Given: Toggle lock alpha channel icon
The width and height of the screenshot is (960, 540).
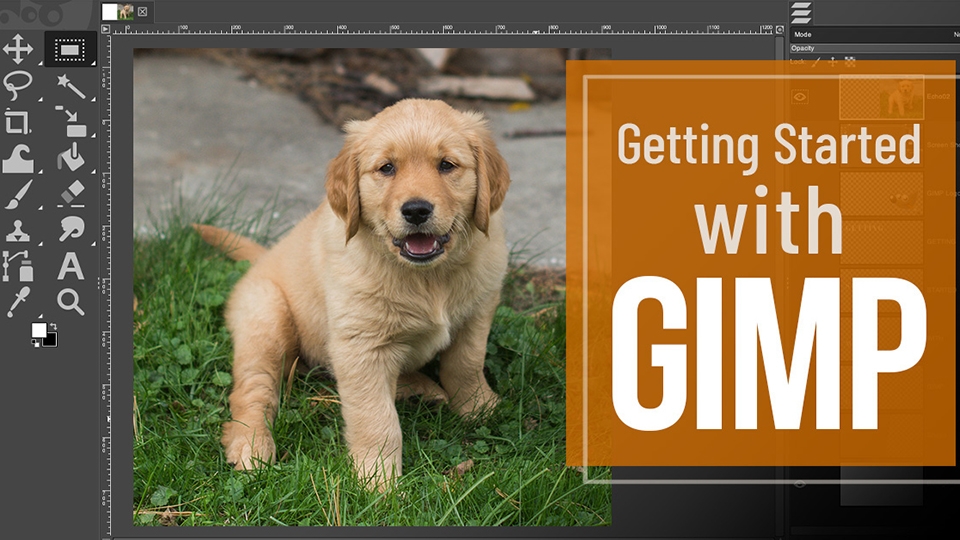Looking at the screenshot, I should [x=850, y=62].
